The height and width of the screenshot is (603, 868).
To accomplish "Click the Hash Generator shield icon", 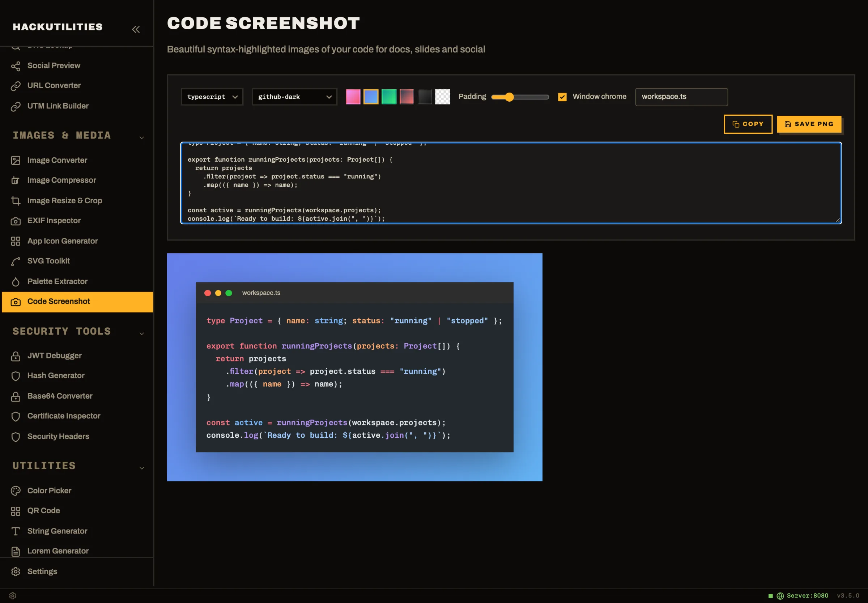I will tap(16, 376).
